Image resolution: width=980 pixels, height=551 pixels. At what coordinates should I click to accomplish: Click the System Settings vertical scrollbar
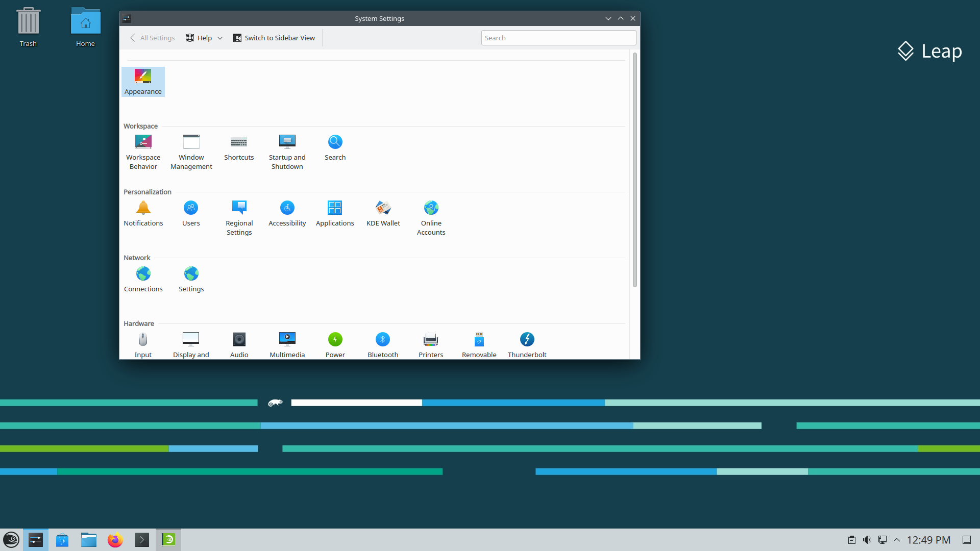pyautogui.click(x=635, y=170)
